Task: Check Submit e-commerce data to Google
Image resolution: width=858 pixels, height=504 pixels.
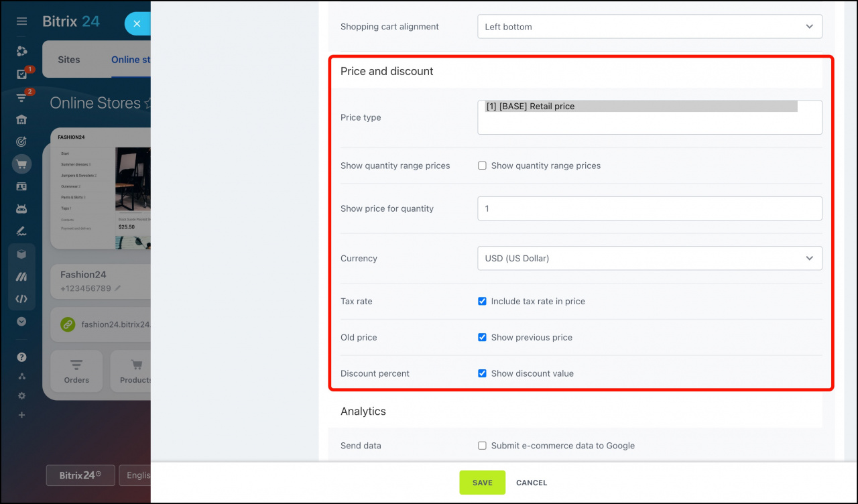Action: [x=482, y=446]
